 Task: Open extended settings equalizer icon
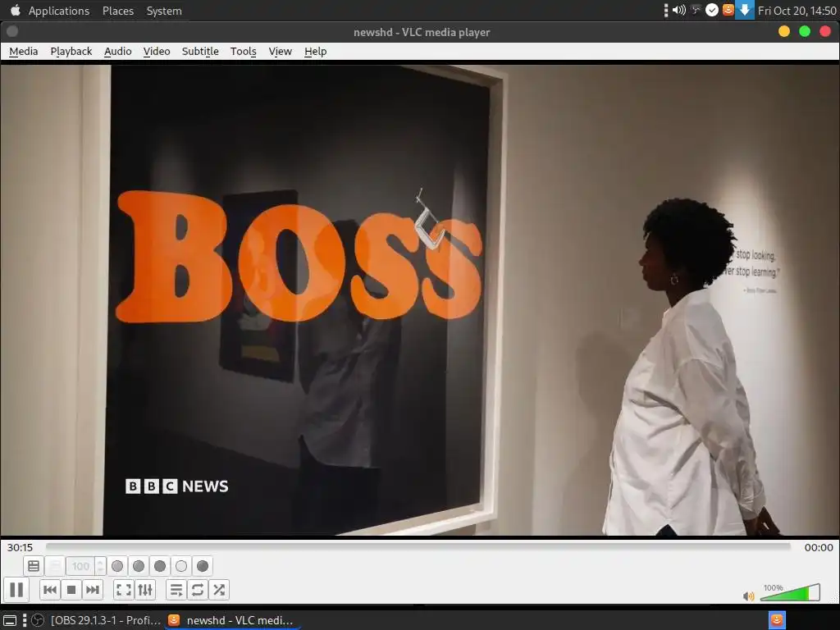[x=145, y=590]
